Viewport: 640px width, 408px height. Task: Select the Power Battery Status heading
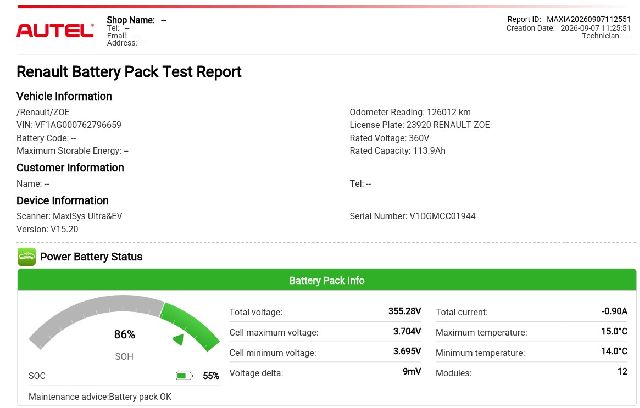(91, 257)
